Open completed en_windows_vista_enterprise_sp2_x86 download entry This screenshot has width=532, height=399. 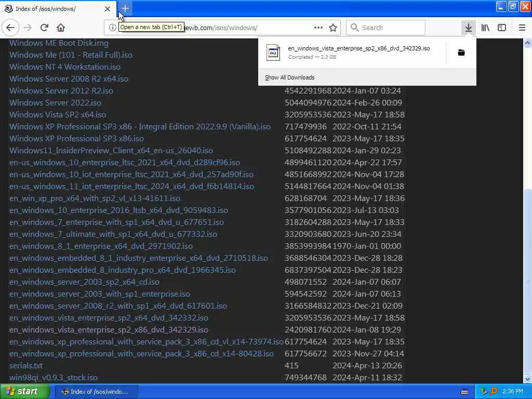coord(352,52)
